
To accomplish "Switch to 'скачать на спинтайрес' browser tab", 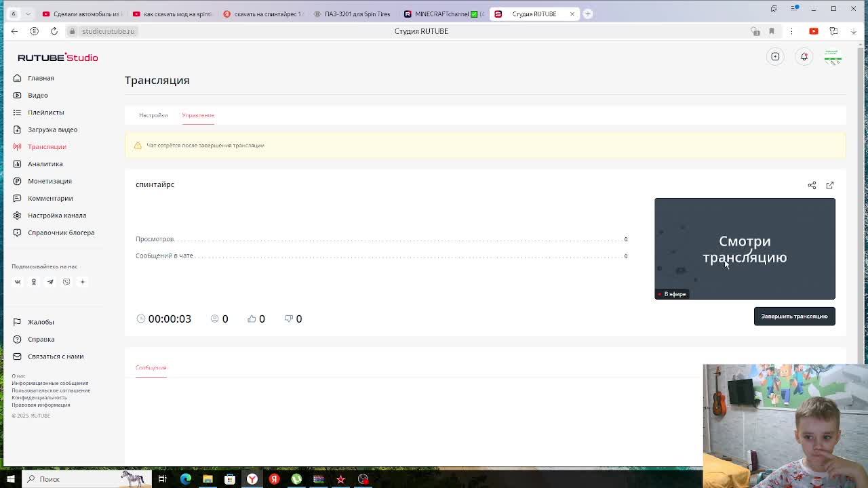I will 263,14.
